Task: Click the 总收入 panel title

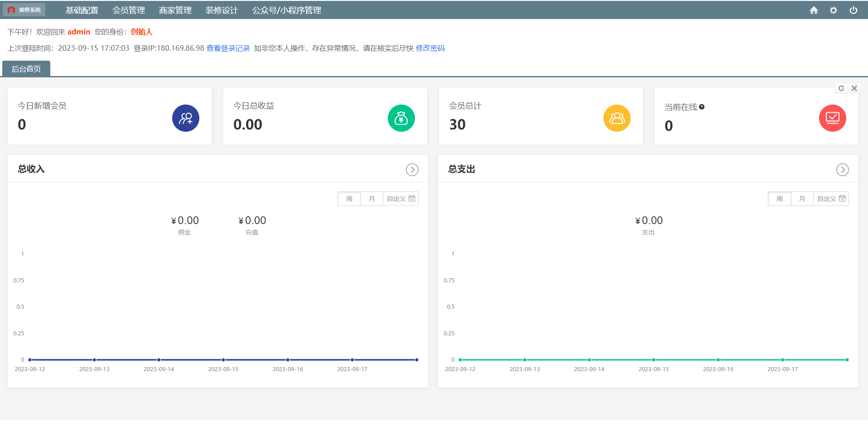Action: (31, 169)
